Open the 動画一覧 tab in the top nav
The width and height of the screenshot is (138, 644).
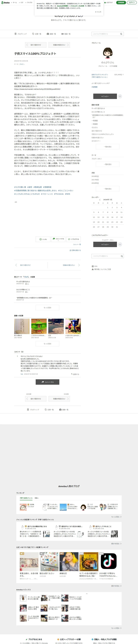click(x=66, y=34)
